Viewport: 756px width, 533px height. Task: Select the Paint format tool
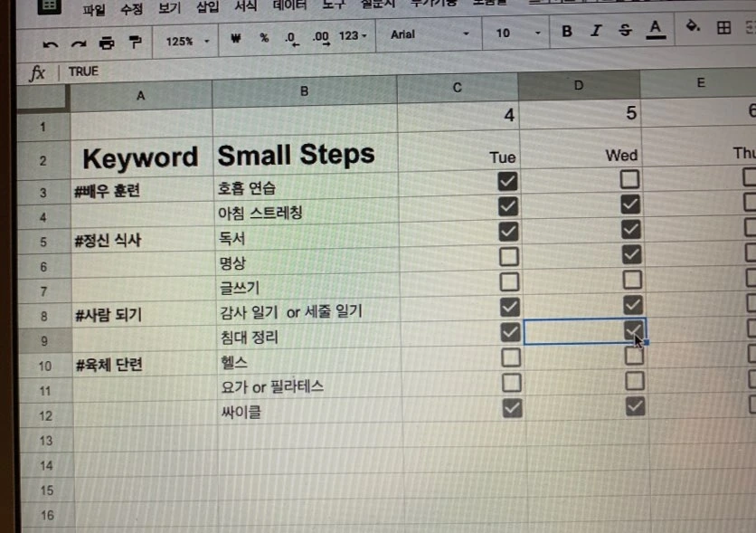134,43
